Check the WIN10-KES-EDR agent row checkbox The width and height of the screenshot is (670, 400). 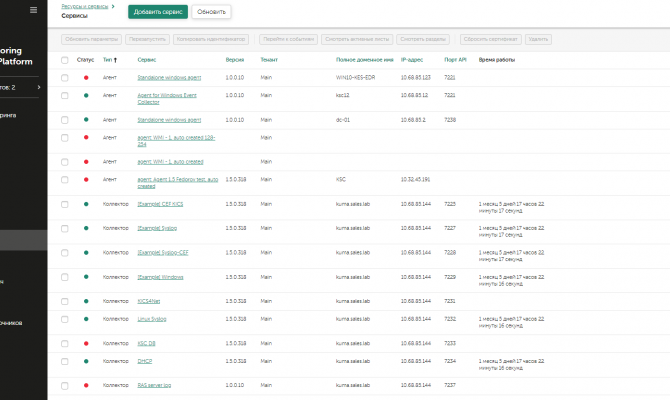point(65,78)
